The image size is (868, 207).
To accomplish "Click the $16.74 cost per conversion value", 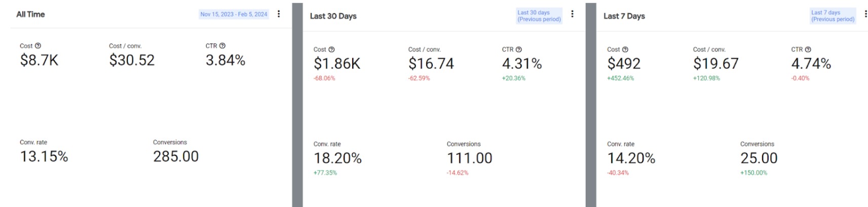I will click(431, 64).
